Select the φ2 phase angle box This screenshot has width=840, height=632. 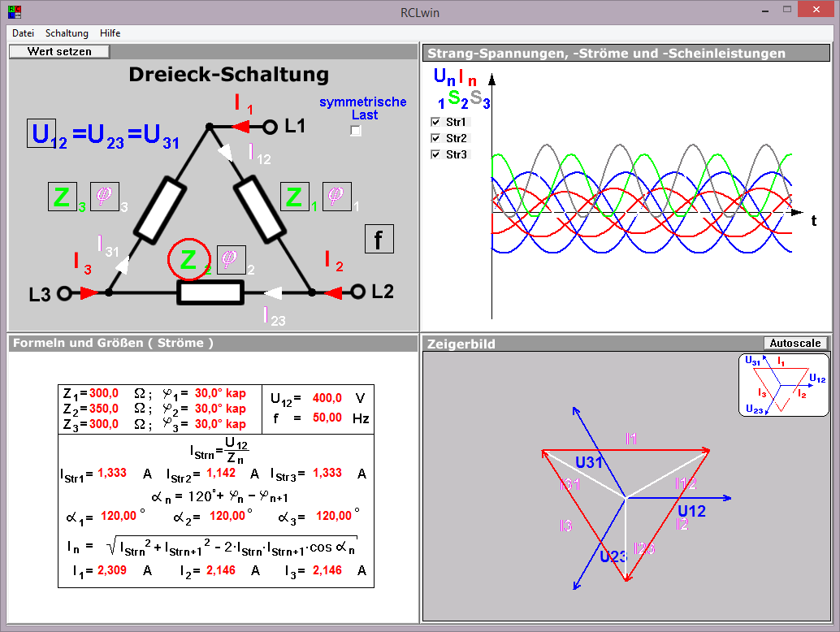(x=231, y=259)
